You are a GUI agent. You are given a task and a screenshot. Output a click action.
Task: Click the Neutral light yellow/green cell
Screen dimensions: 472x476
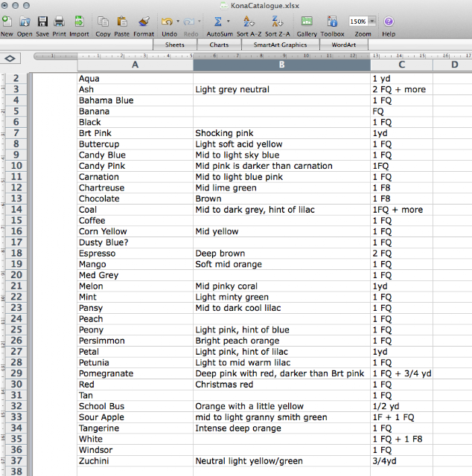[281, 461]
